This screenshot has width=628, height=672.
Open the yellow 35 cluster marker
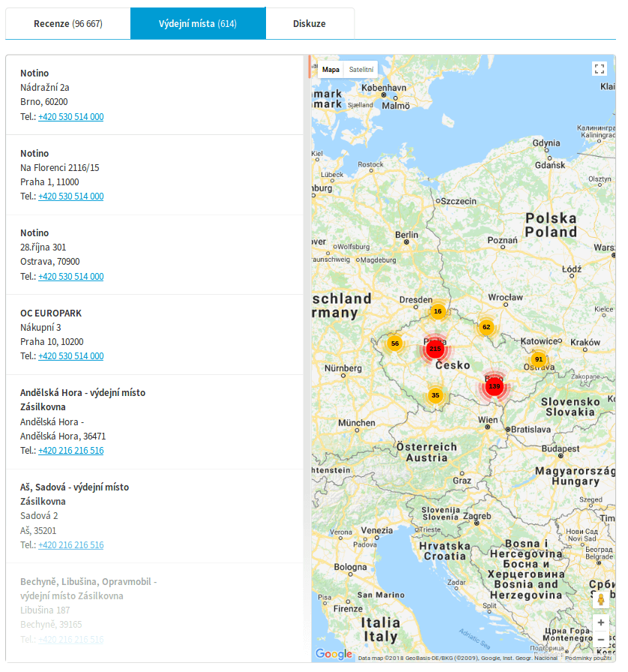[435, 395]
